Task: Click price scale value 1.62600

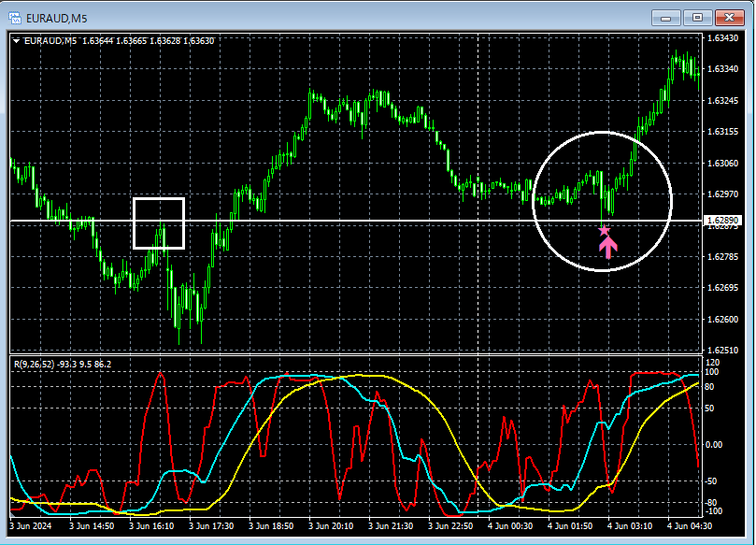Action: (722, 319)
